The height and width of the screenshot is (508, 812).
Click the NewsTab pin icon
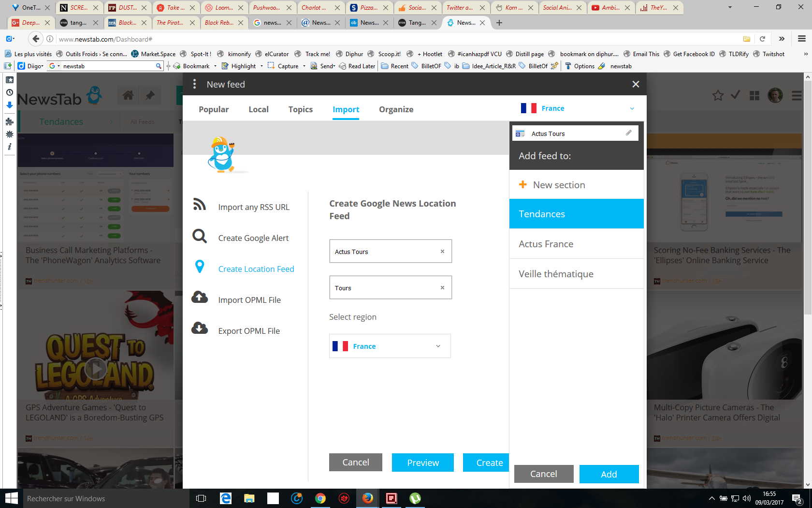pos(150,95)
